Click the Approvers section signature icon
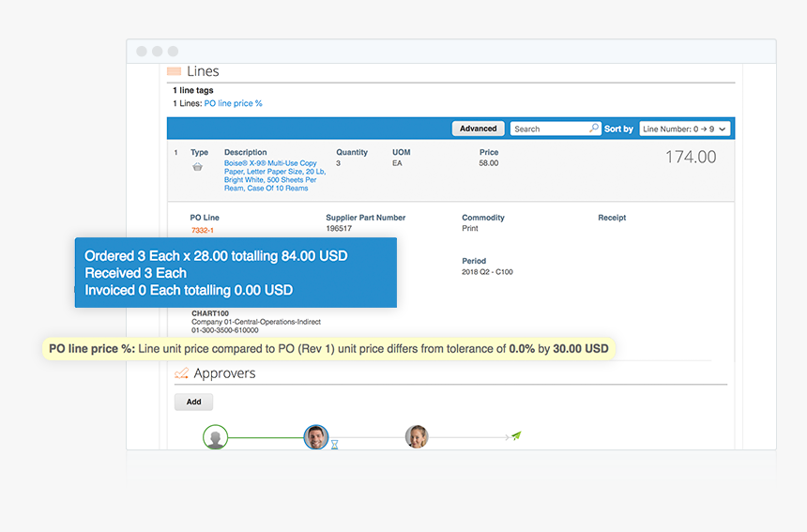Screen dimensions: 807x532 [181, 373]
